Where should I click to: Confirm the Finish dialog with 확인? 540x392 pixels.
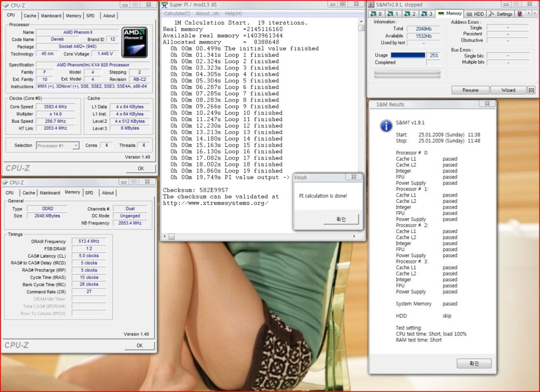[341, 219]
